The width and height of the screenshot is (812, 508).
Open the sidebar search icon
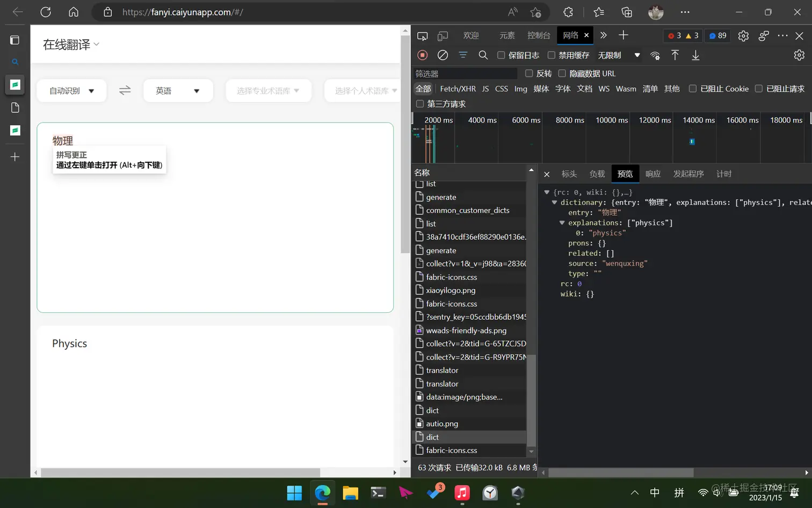[15, 62]
